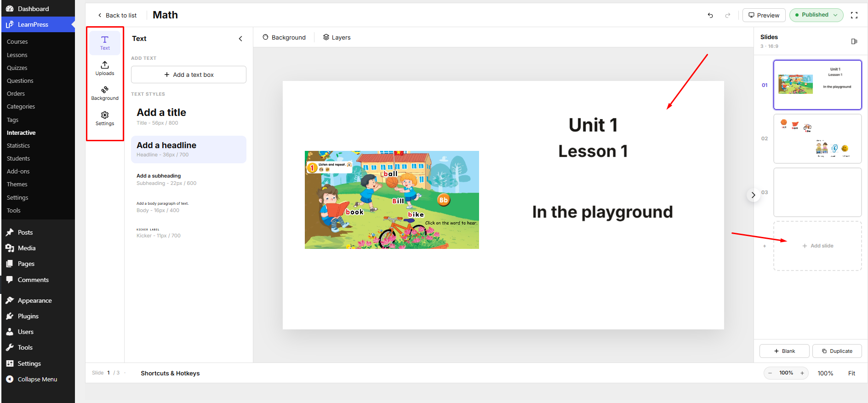868x403 pixels.
Task: Open the Media library menu
Action: 38,248
